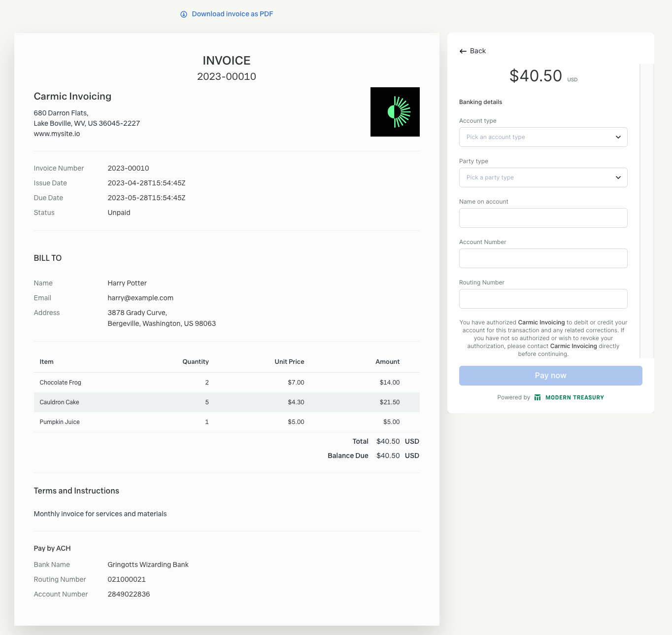
Task: Select the 'Pick an account type' dropdown
Action: point(543,137)
